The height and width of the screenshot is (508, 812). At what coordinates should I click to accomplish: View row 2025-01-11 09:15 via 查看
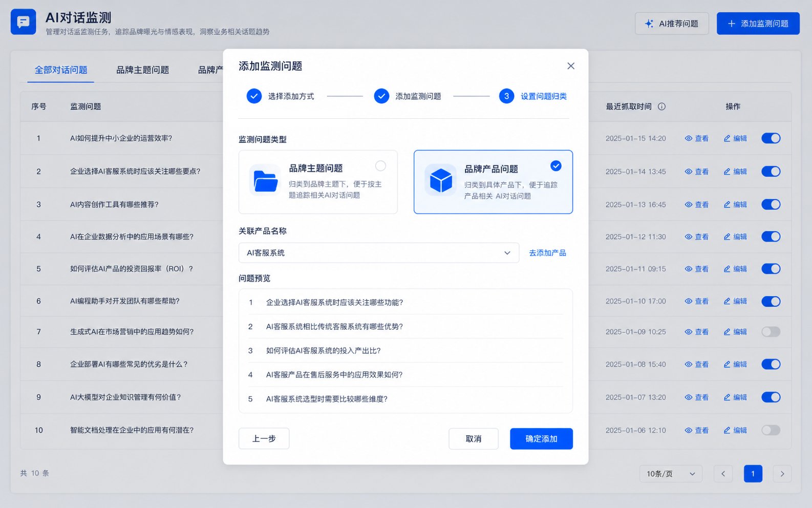point(697,269)
